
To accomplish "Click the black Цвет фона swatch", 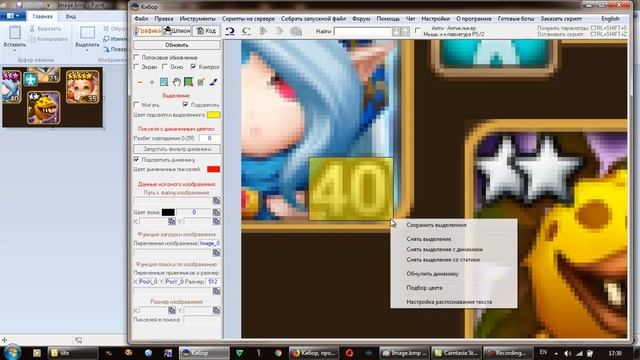I will tap(168, 212).
